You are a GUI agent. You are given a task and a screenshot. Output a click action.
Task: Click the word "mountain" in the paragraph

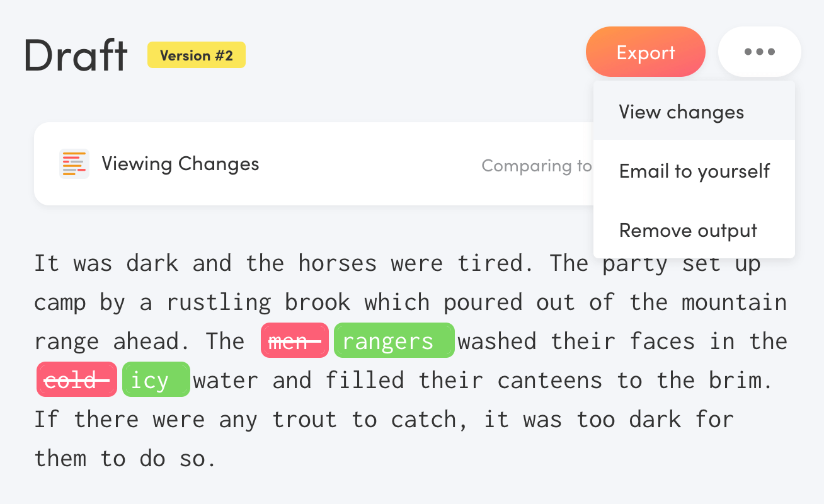click(735, 302)
